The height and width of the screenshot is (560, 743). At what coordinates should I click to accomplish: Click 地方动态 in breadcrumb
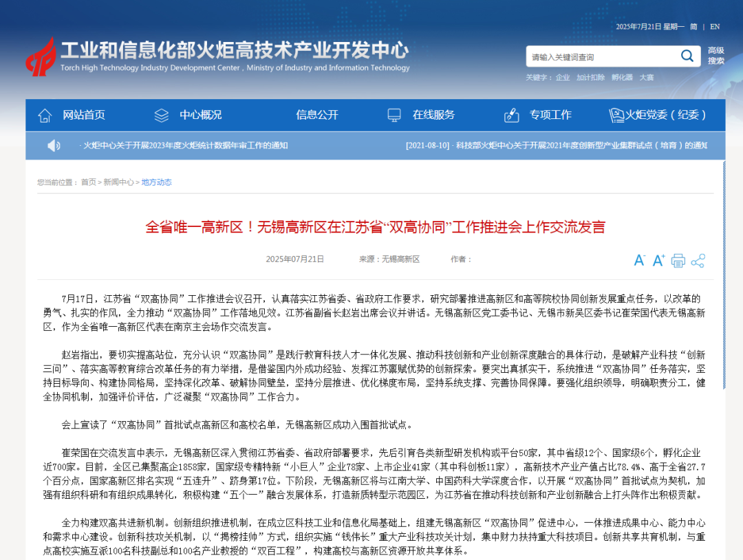pyautogui.click(x=156, y=182)
